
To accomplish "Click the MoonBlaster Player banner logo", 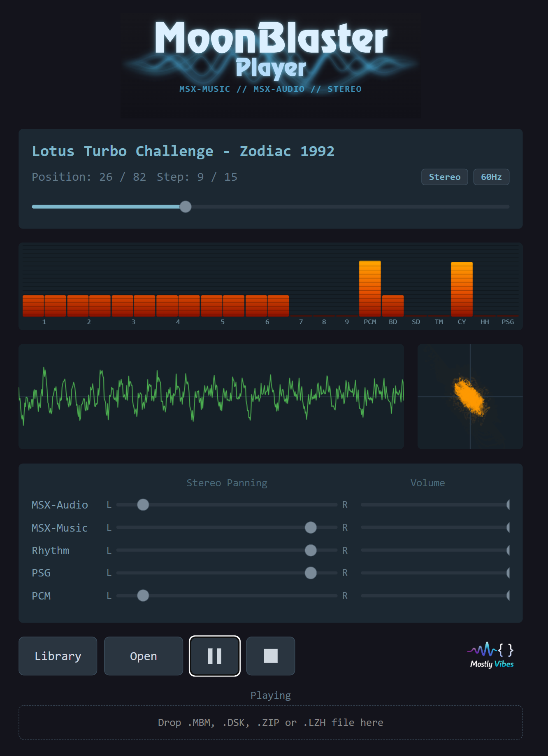I will click(270, 66).
